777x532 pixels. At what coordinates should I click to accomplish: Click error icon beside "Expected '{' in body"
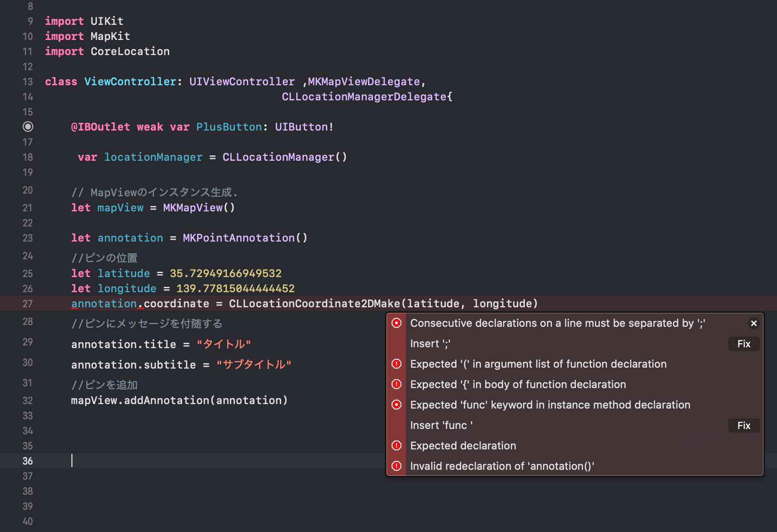tap(396, 384)
